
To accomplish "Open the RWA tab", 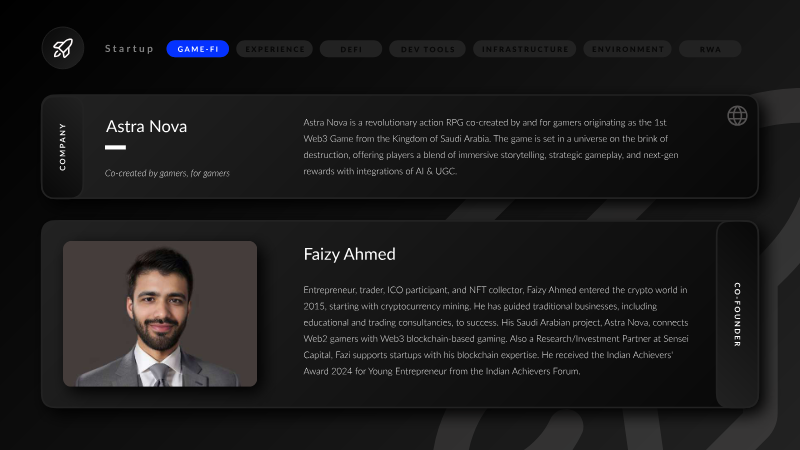I will point(710,49).
